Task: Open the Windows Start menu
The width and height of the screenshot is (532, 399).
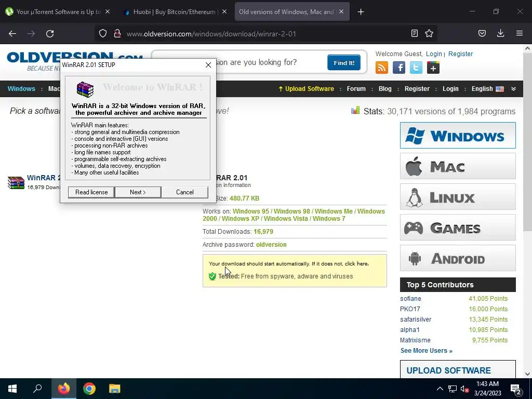Action: 12,389
